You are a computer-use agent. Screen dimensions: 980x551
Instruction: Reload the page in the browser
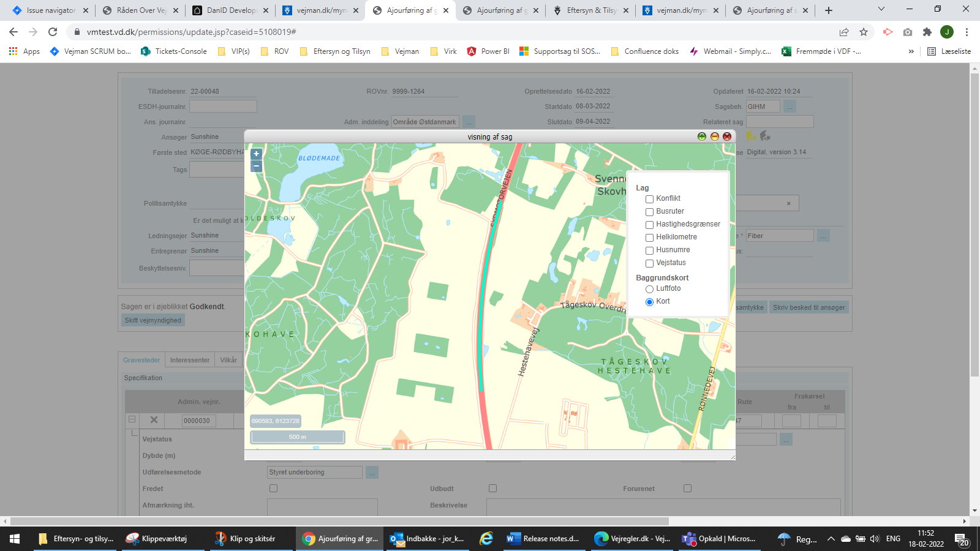53,32
